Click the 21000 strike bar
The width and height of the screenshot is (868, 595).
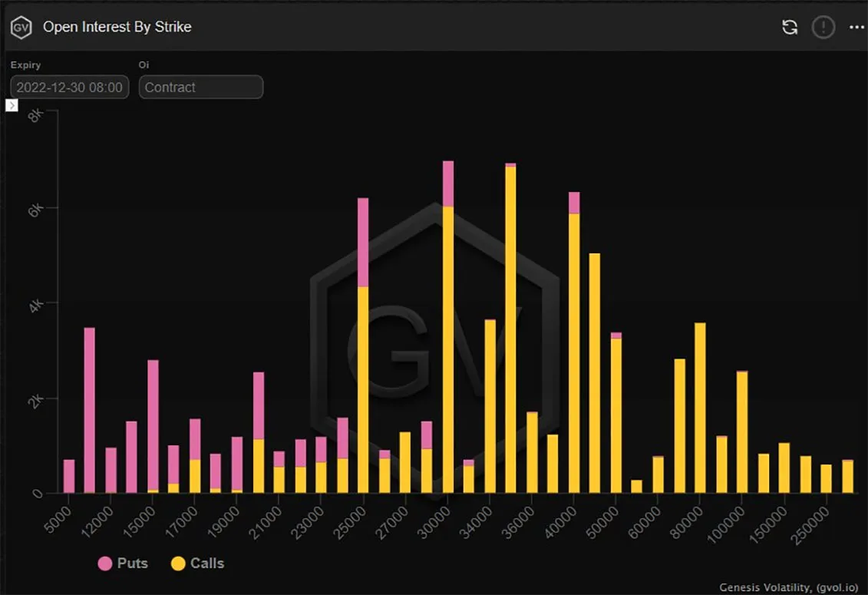click(x=279, y=472)
